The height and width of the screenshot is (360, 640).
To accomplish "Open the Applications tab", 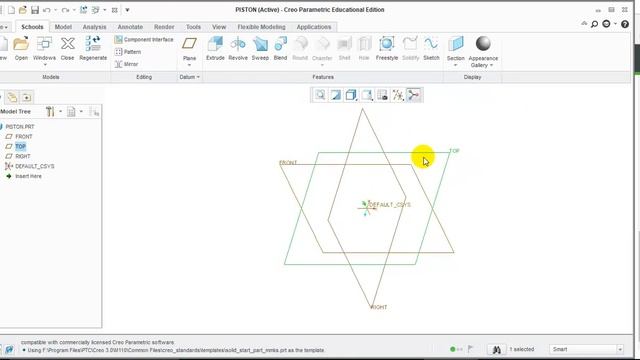I will [314, 27].
